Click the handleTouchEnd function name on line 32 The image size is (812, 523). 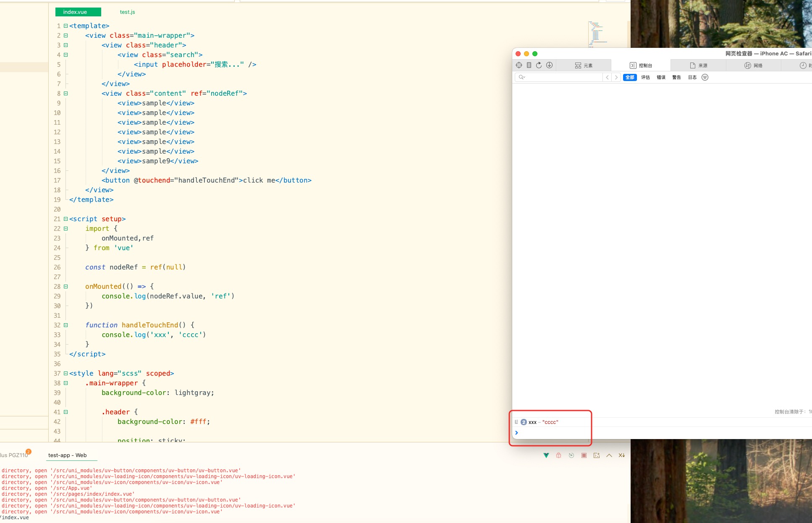click(x=150, y=325)
